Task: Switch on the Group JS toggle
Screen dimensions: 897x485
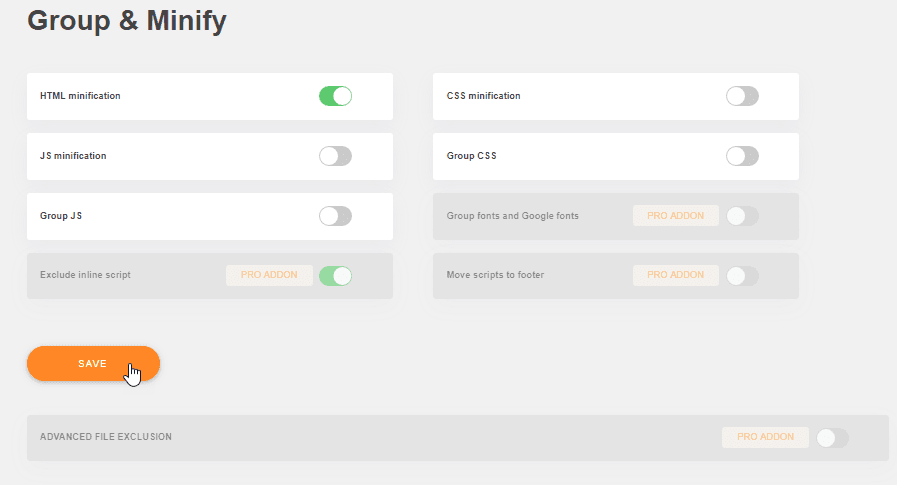Action: 335,216
